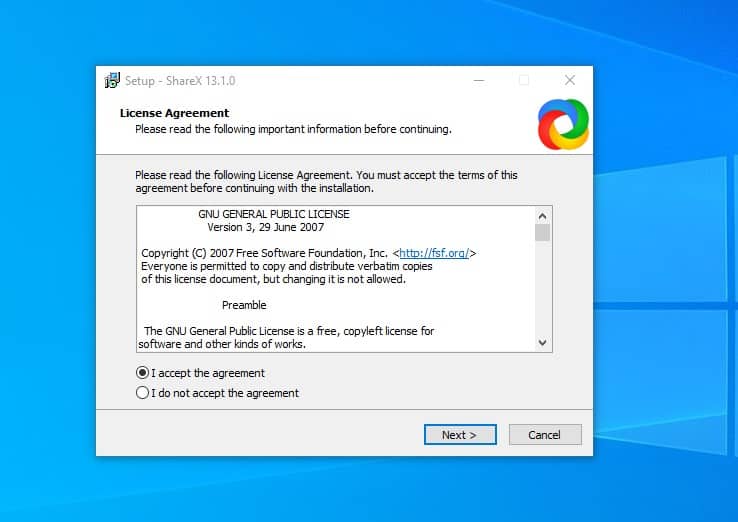Click the "GNU GENERAL PUBLIC LICENSE" heading
Viewport: 738px width, 522px height.
(x=274, y=214)
